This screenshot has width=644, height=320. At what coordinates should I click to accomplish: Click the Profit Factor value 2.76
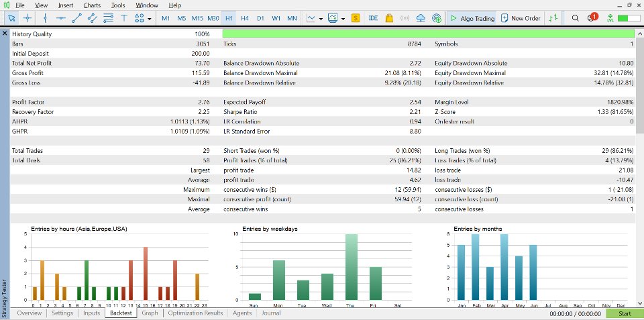click(x=203, y=102)
